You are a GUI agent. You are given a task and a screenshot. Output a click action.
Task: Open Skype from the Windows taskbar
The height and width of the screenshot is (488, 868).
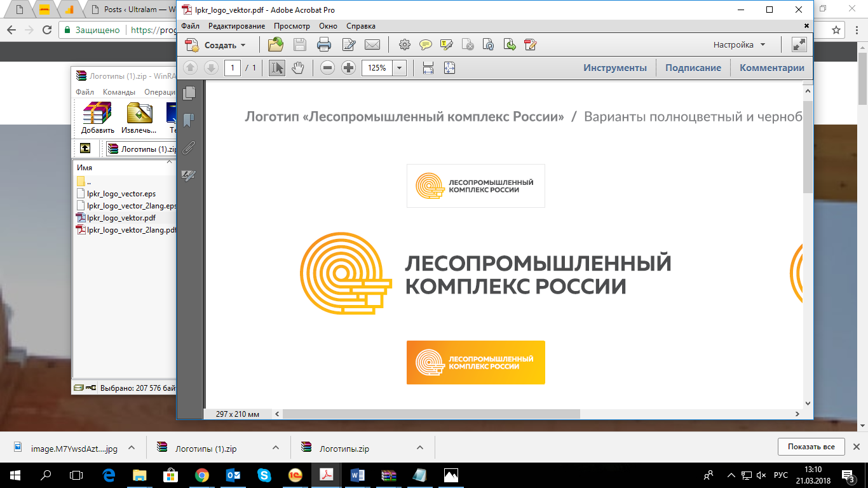point(264,475)
